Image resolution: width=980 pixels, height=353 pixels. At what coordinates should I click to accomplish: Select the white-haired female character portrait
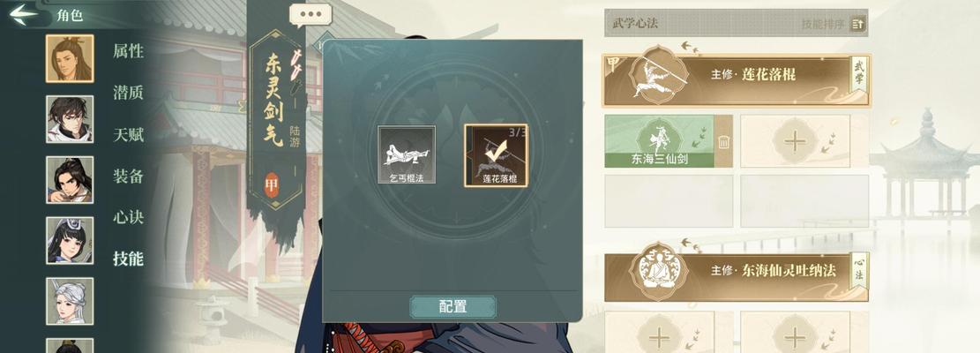pyautogui.click(x=70, y=301)
